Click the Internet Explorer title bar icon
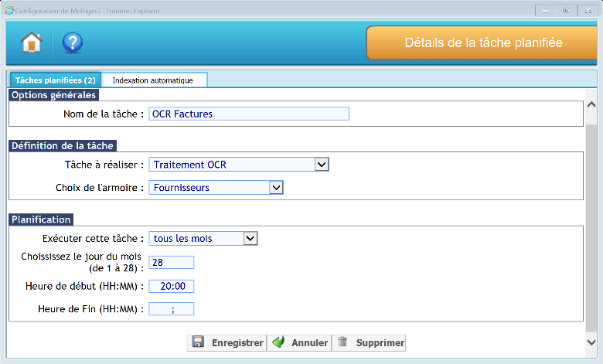 click(9, 10)
